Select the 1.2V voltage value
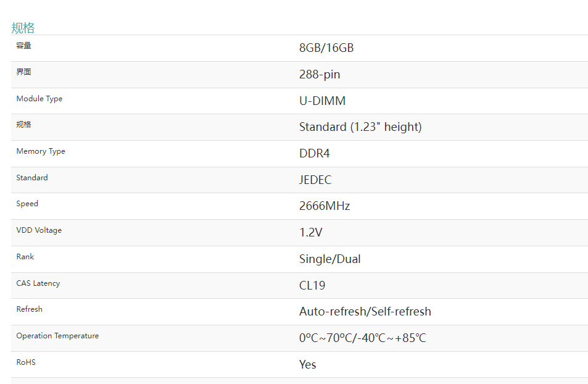The image size is (588, 384). (310, 232)
